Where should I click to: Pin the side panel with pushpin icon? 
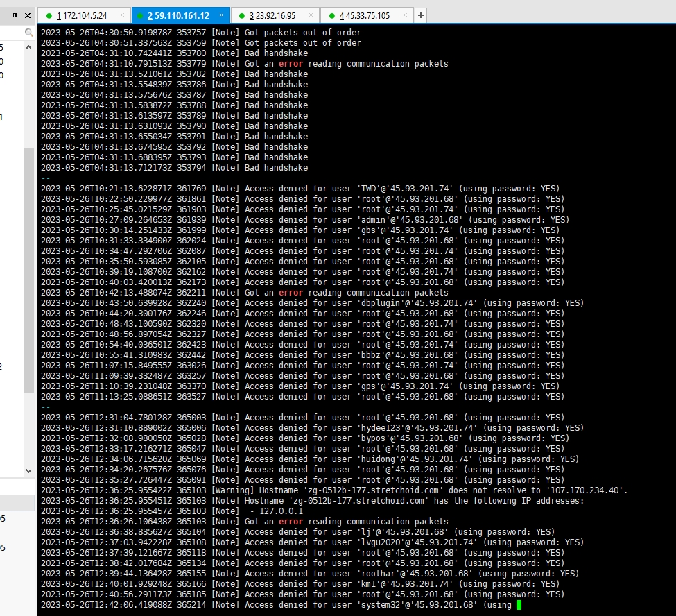pos(15,16)
